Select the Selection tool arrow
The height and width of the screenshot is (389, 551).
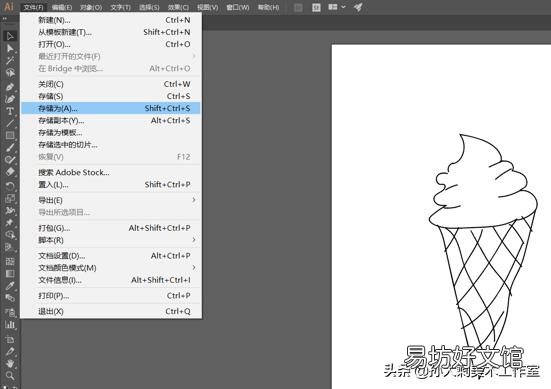(x=10, y=36)
